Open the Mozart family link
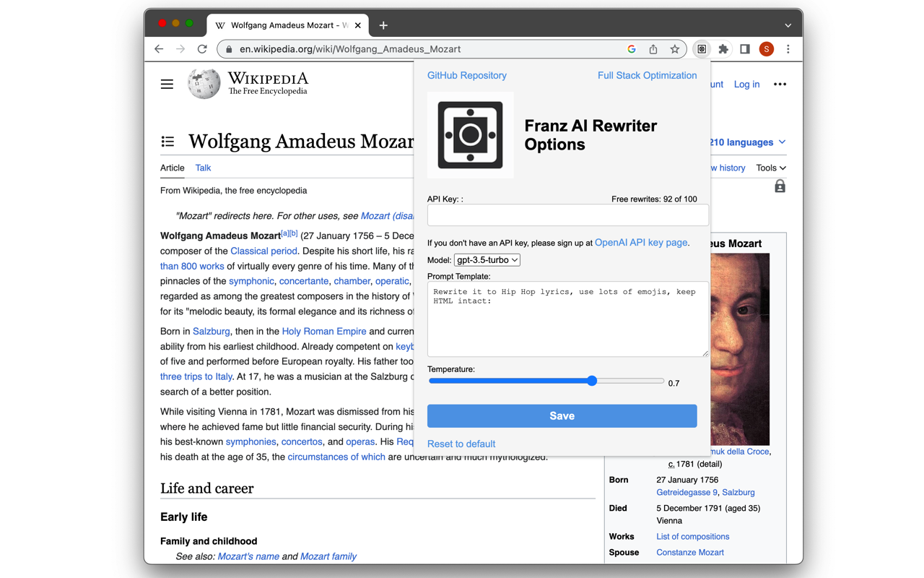924x578 pixels. tap(328, 556)
